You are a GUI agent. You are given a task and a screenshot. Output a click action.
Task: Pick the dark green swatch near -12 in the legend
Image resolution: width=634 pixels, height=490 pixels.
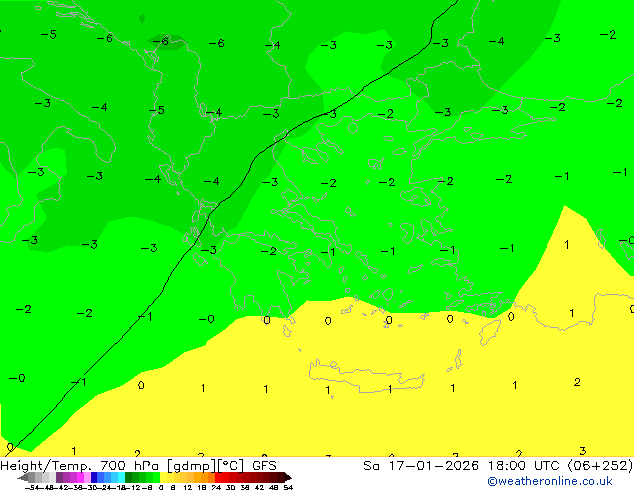click(x=129, y=477)
